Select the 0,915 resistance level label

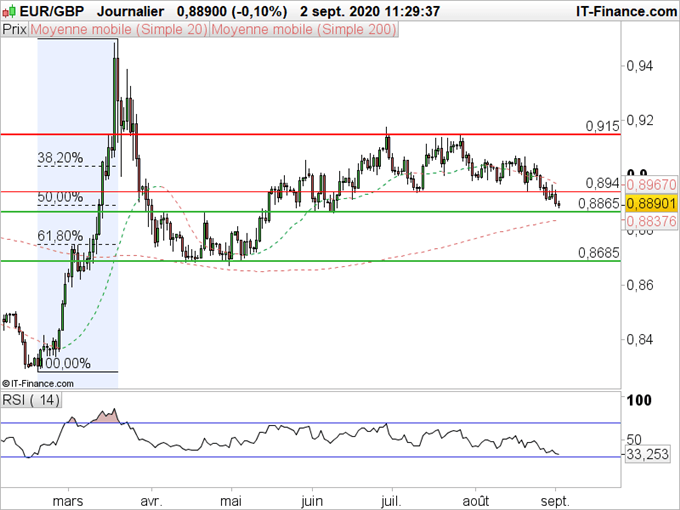603,126
